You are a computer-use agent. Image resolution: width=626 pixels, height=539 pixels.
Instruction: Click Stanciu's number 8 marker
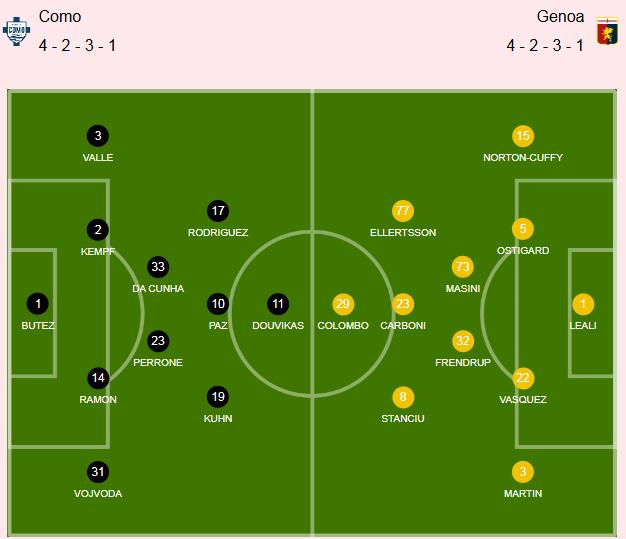403,397
